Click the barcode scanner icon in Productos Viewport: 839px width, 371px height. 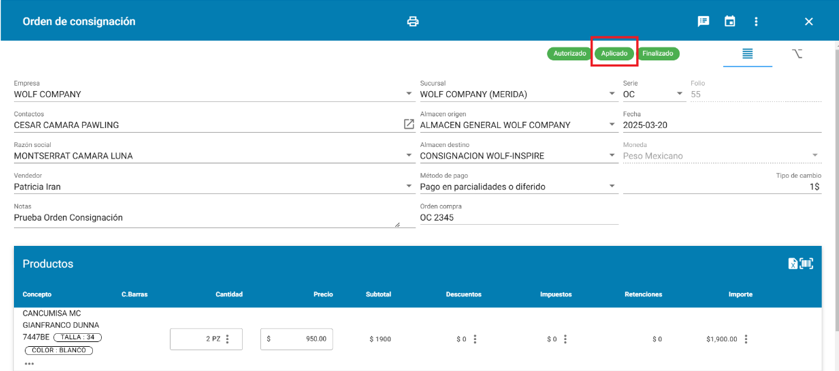806,263
